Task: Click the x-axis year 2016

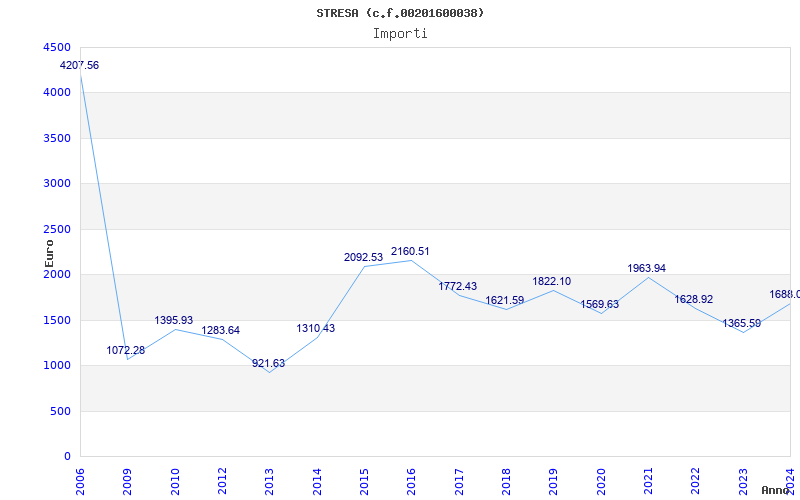Action: tap(412, 481)
